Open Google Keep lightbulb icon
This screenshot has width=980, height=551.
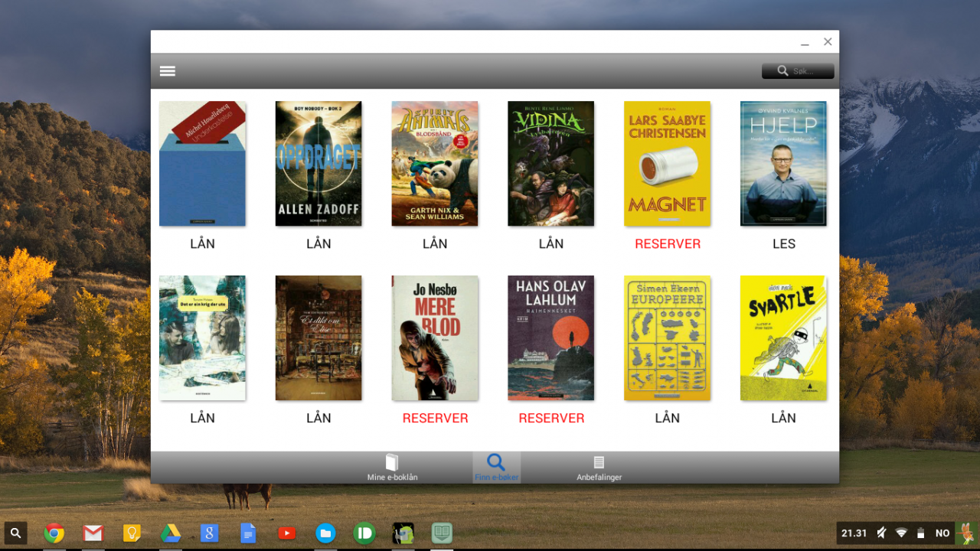point(132,533)
